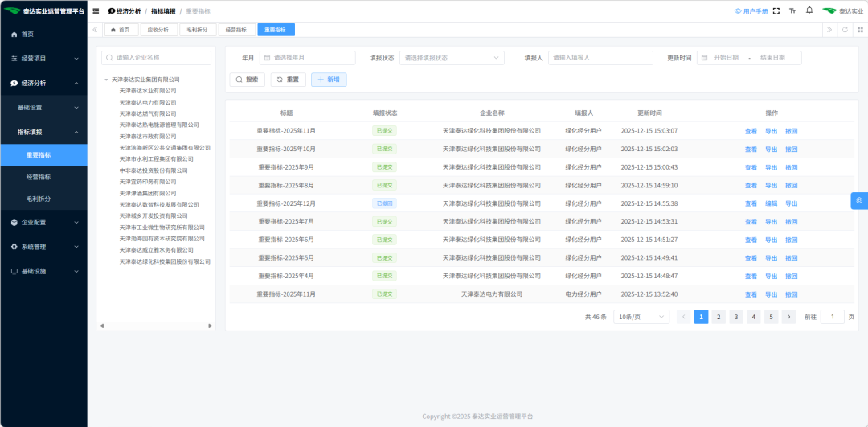Focus the company name search field
The image size is (868, 427).
[156, 58]
